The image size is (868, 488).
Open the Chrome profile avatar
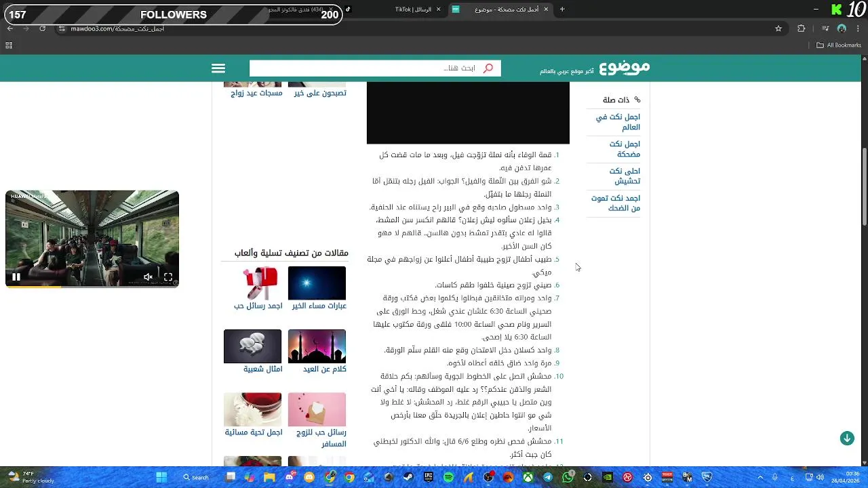[x=842, y=28]
